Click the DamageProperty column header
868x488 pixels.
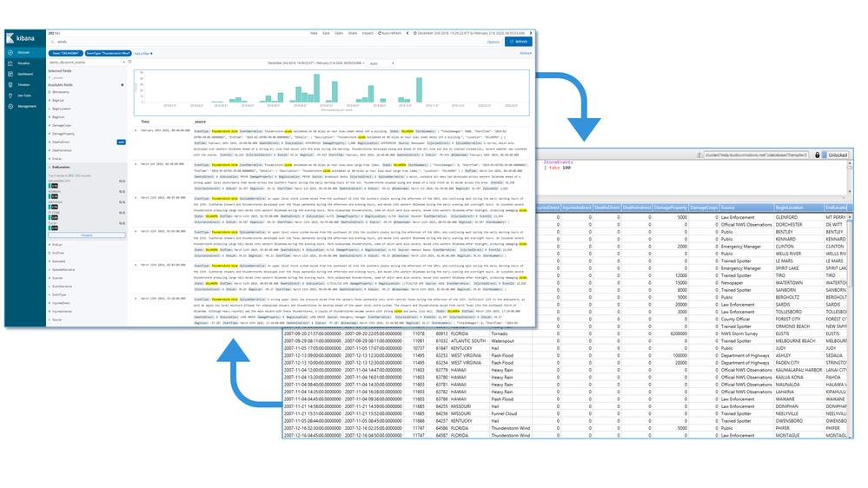point(671,208)
